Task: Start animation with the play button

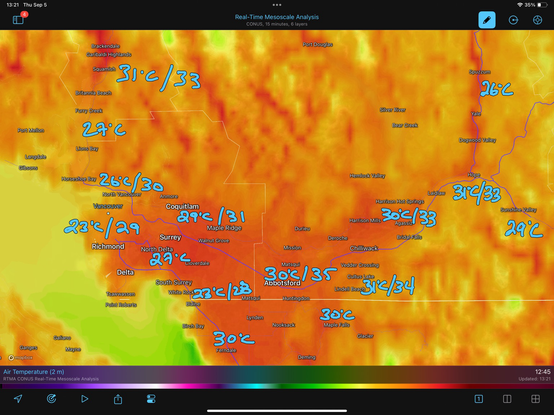Action: [84, 399]
